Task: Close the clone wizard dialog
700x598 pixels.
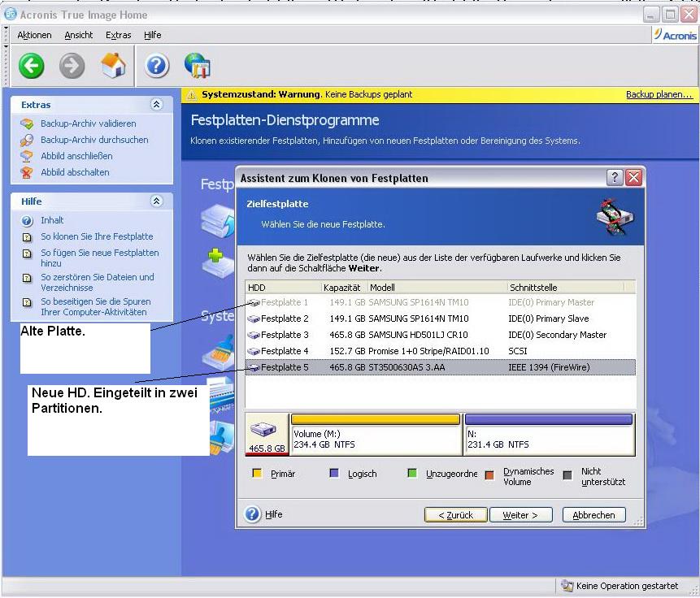Action: click(x=633, y=178)
